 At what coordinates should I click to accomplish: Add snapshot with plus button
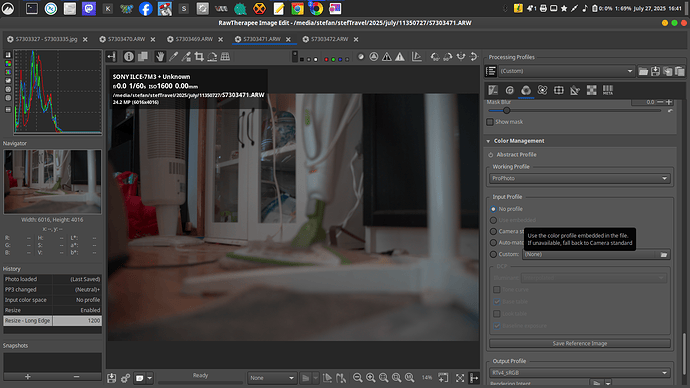point(28,377)
